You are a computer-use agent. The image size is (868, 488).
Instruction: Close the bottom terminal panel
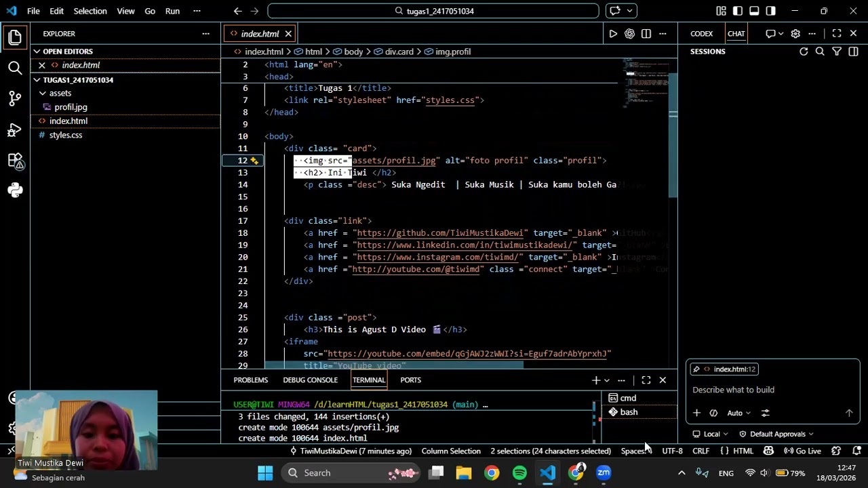click(663, 380)
